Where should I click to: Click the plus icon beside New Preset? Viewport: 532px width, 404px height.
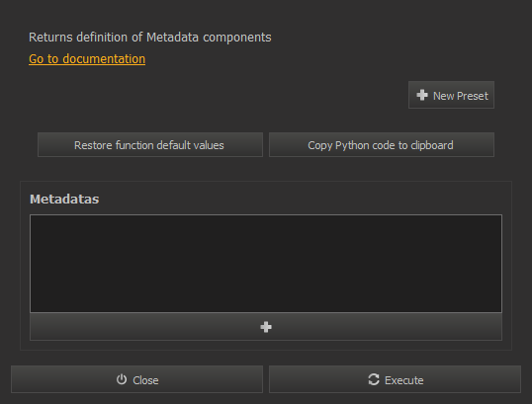[422, 95]
